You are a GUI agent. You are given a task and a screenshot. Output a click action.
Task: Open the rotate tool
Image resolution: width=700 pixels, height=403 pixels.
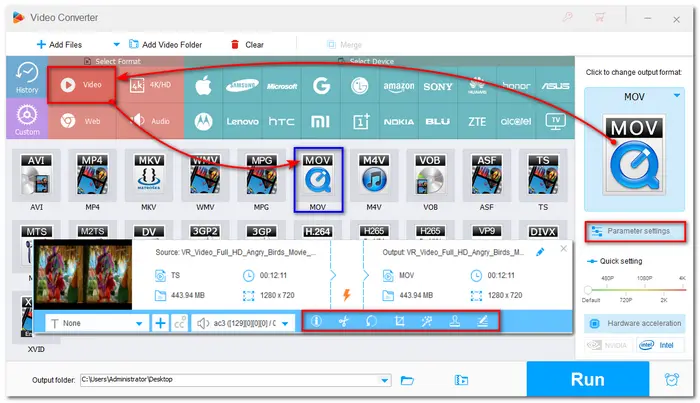[371, 321]
